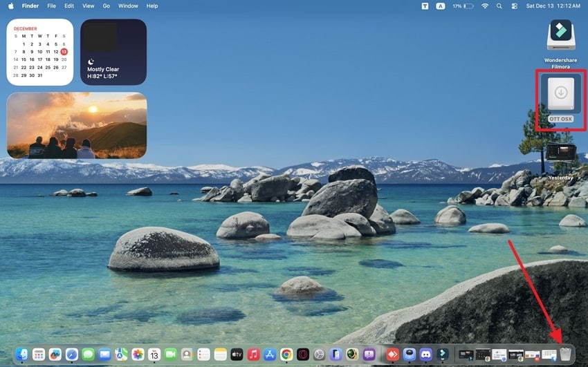Viewport: 588px width, 367px height.
Task: Click the Wi-Fi status icon in the menu bar
Action: click(485, 6)
